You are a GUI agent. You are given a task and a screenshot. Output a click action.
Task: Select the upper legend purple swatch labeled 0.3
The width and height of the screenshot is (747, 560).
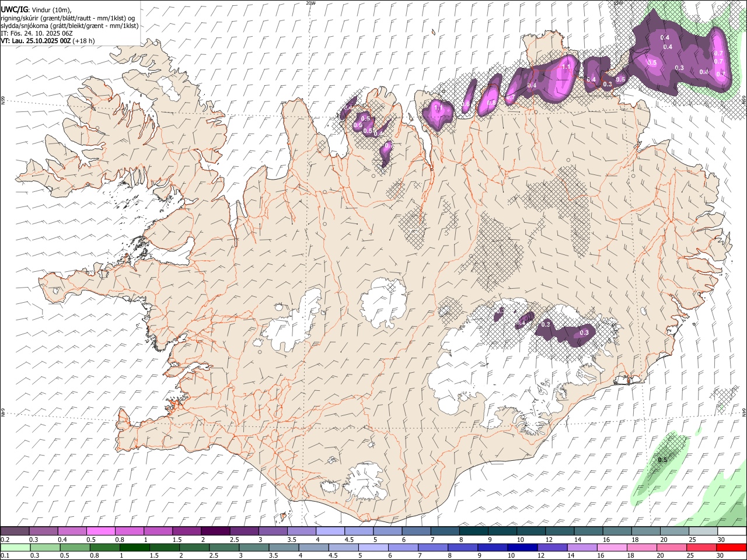tap(44, 531)
